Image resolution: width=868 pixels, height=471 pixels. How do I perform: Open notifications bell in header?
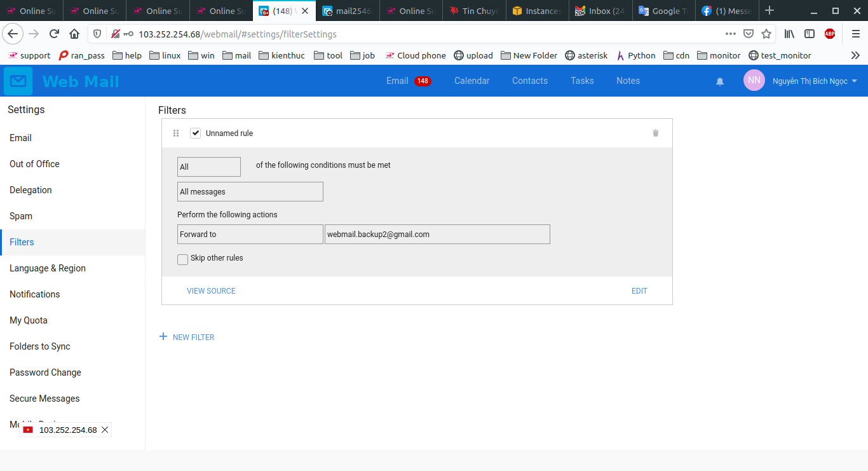tap(720, 81)
